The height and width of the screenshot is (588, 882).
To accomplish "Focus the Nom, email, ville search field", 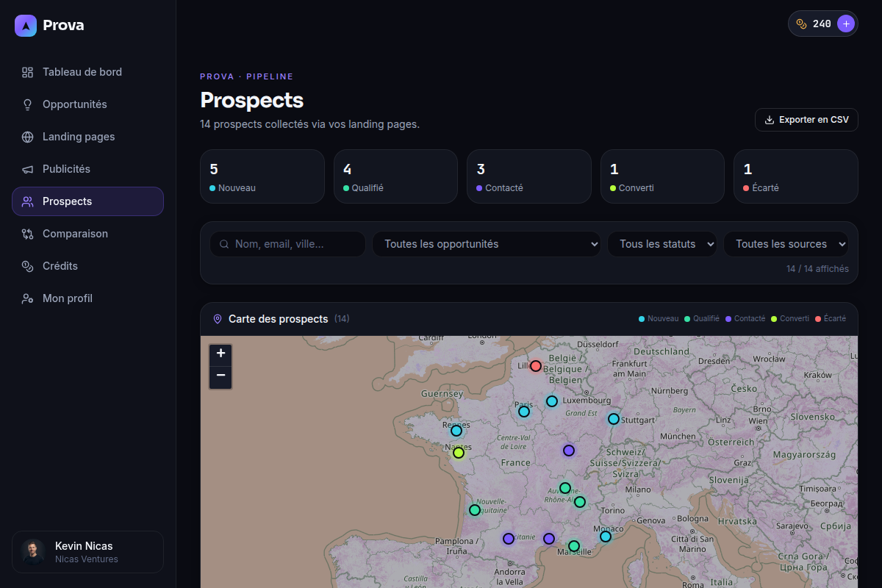I will pyautogui.click(x=287, y=244).
